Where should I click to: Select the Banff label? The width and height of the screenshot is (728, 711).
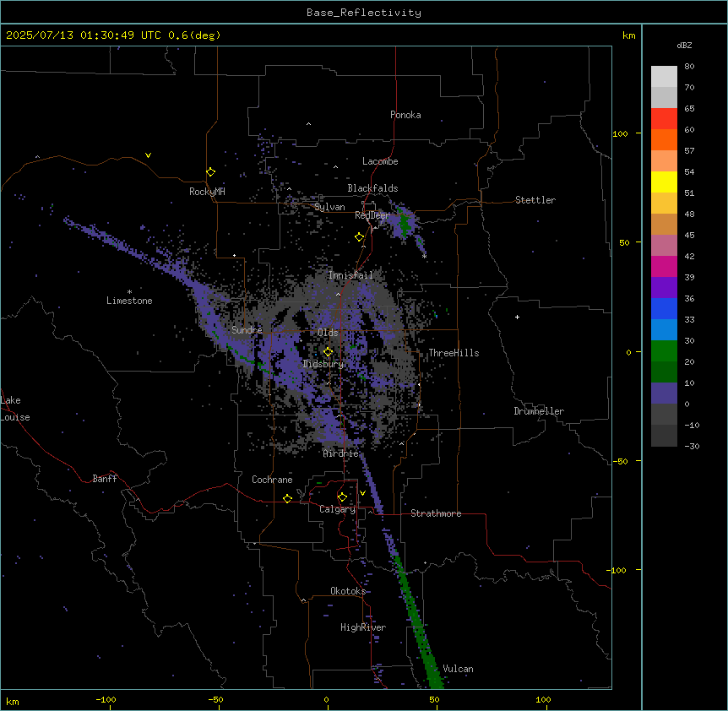point(105,479)
